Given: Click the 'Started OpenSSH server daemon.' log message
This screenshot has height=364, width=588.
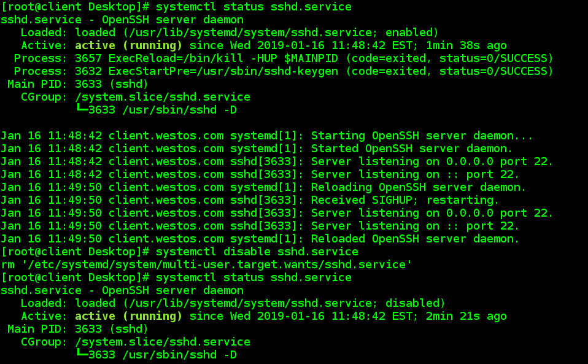Looking at the screenshot, I should coord(412,149).
